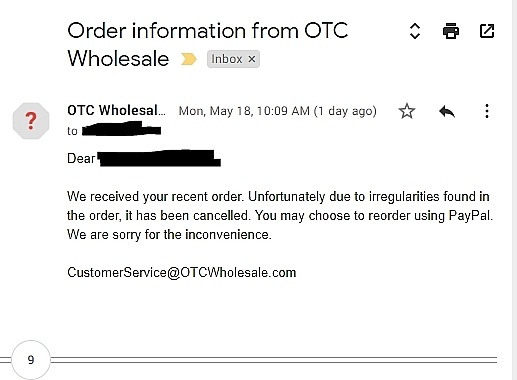Click the circled number 9 marker
The height and width of the screenshot is (380, 517).
pos(31,360)
